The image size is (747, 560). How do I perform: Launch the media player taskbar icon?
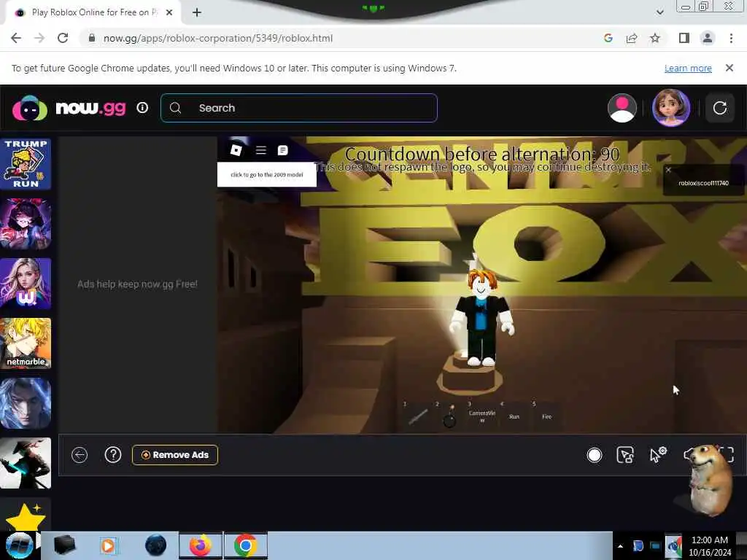pos(108,545)
